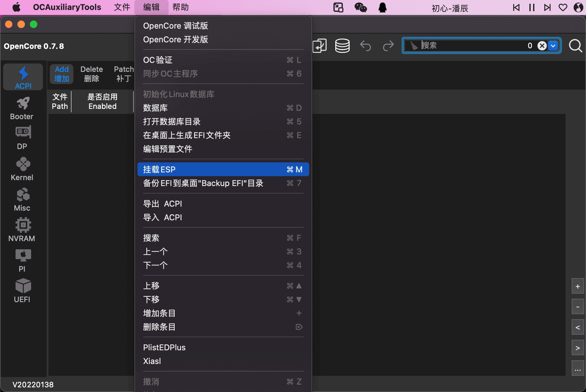Select 备份EFI到桌面 Backup EFI menu item
586x392 pixels.
click(x=223, y=183)
